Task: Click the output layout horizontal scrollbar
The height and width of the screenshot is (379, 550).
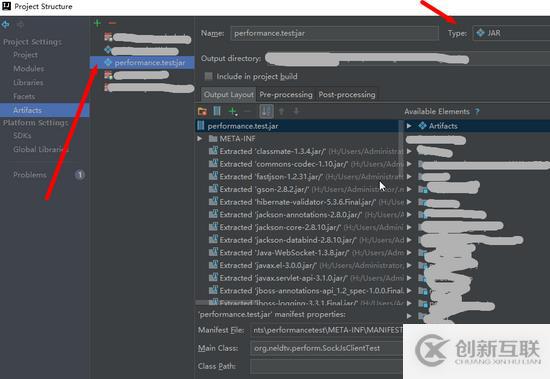Action: [224, 302]
